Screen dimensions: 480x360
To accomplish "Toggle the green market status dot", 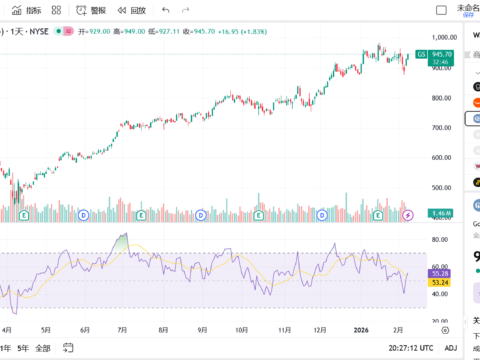I will (x=59, y=31).
